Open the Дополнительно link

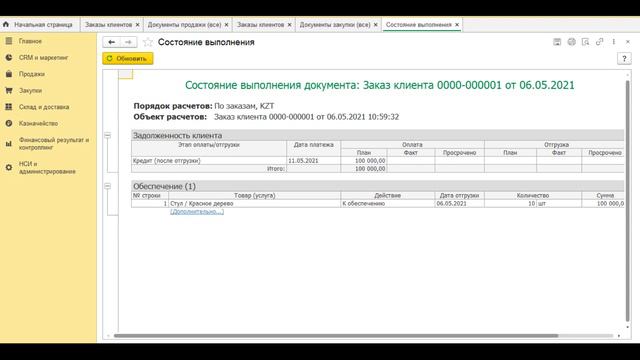tap(197, 211)
